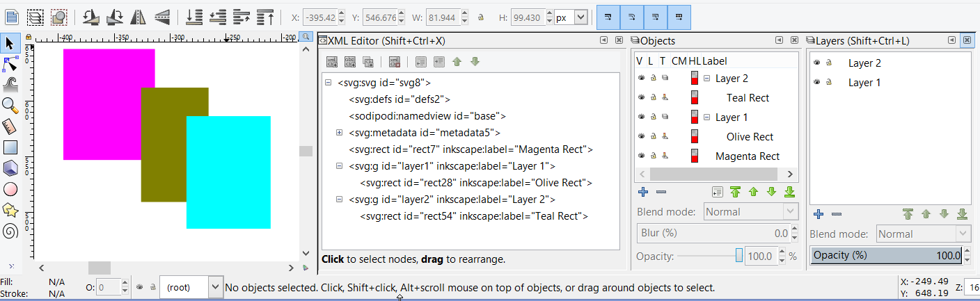Expand the svg:metadata node
This screenshot has width=980, height=301.
click(339, 133)
